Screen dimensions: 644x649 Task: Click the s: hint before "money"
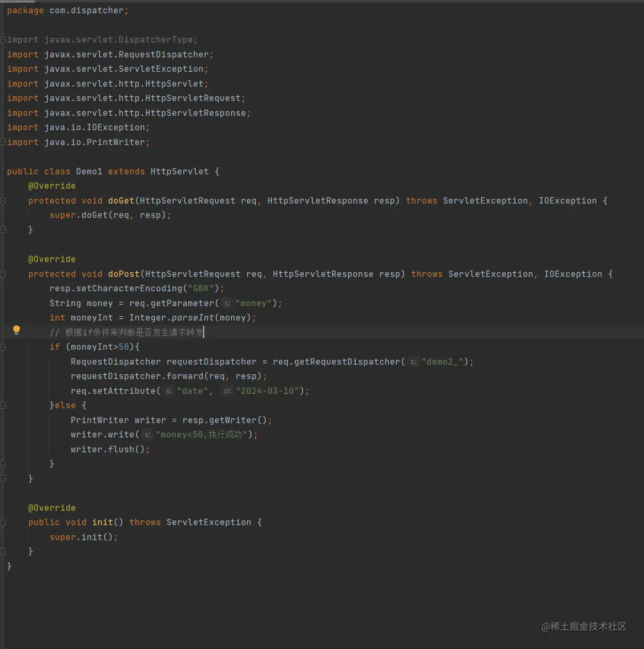[227, 304]
